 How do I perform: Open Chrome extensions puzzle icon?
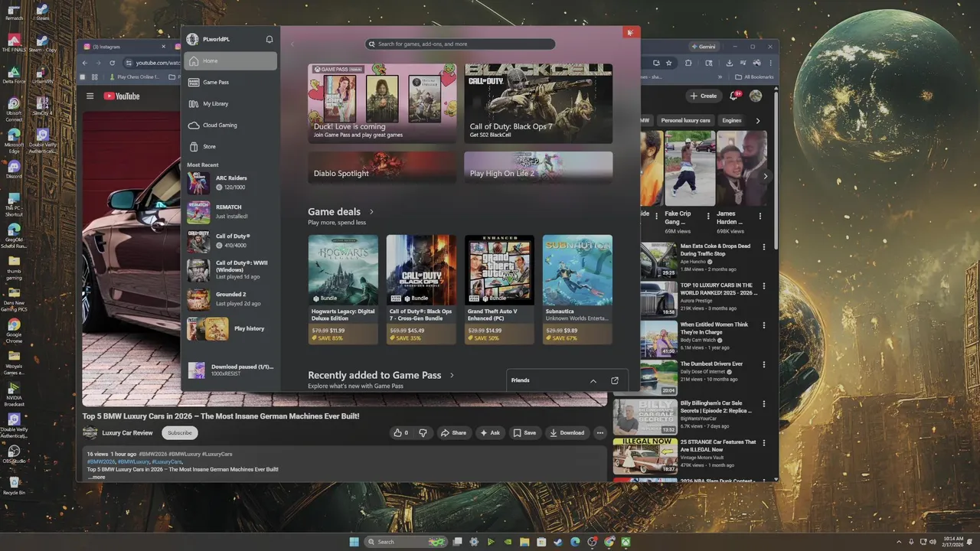(x=688, y=63)
